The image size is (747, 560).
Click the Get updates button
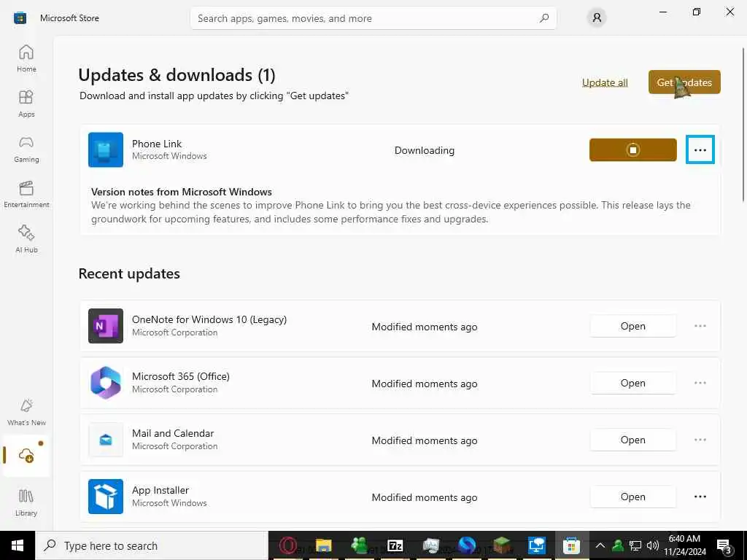(x=684, y=82)
